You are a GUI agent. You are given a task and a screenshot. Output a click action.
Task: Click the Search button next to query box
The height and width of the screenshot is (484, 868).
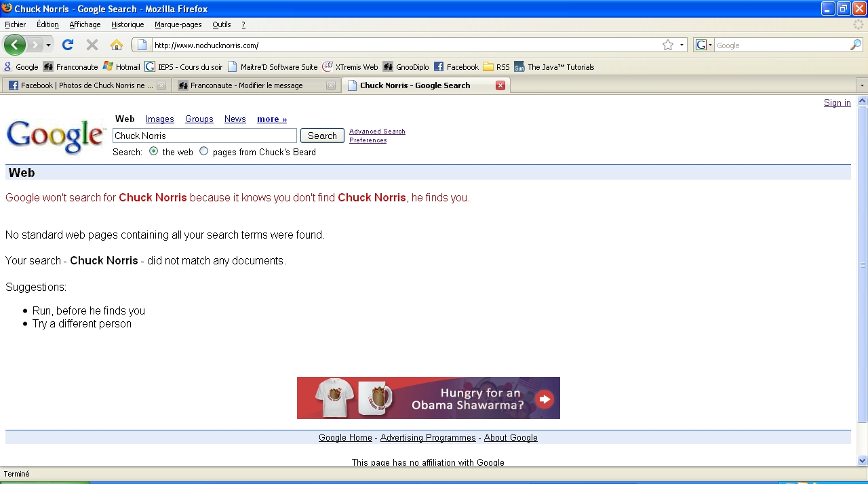(322, 136)
